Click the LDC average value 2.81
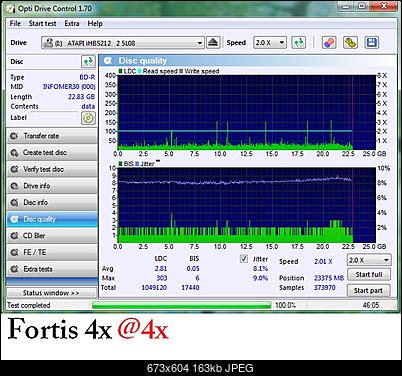 click(161, 269)
